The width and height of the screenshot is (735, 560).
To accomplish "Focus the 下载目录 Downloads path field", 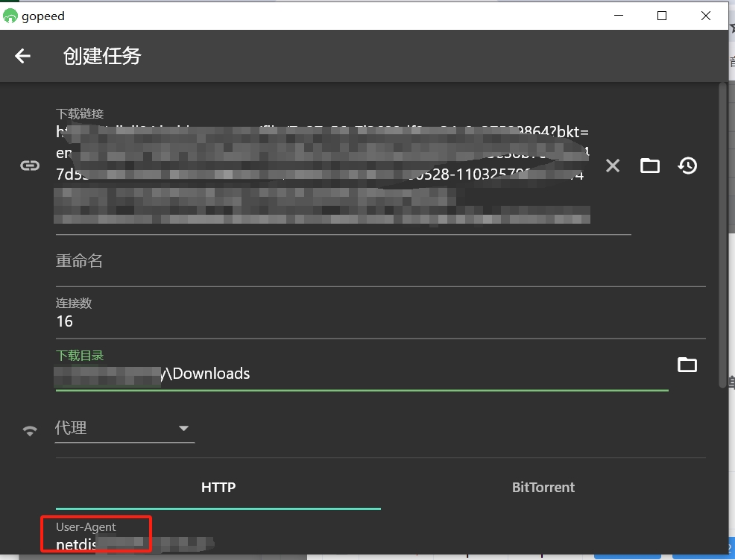I will [x=362, y=368].
